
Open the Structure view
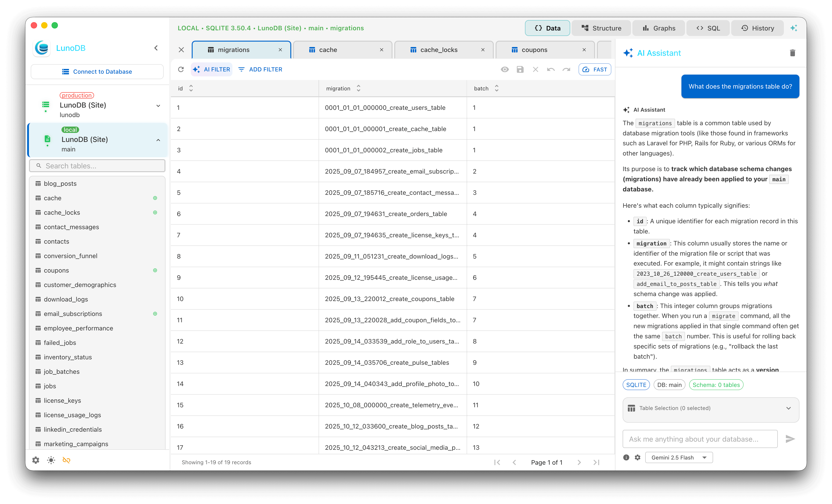click(601, 28)
